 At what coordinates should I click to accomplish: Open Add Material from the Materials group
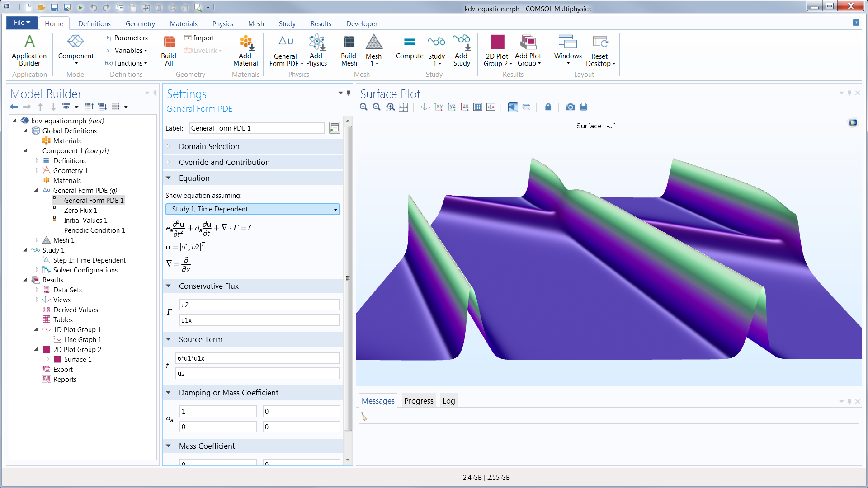245,50
